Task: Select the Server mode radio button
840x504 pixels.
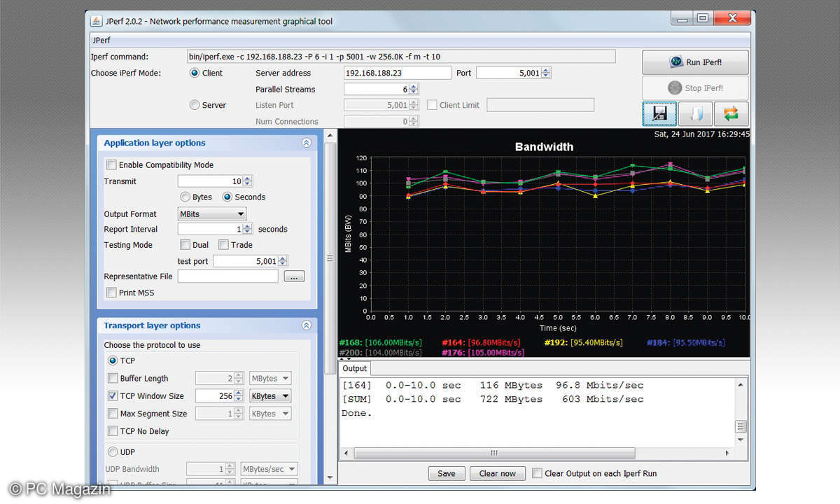Action: [x=195, y=105]
